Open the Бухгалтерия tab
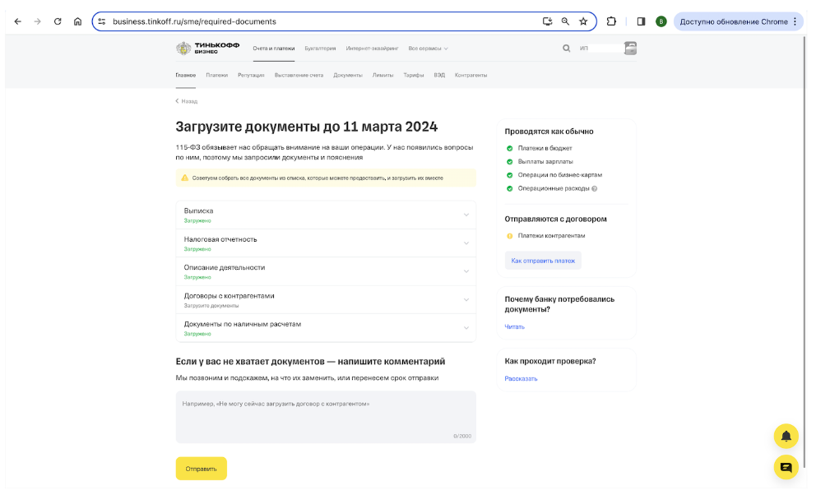Image resolution: width=830 pixels, height=504 pixels. pos(320,49)
